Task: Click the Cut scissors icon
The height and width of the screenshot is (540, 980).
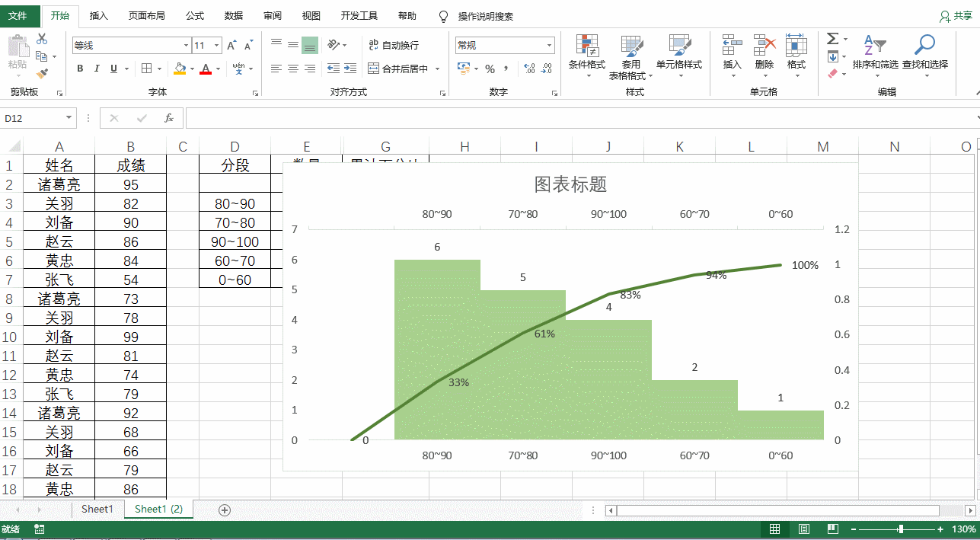Action: 41,39
